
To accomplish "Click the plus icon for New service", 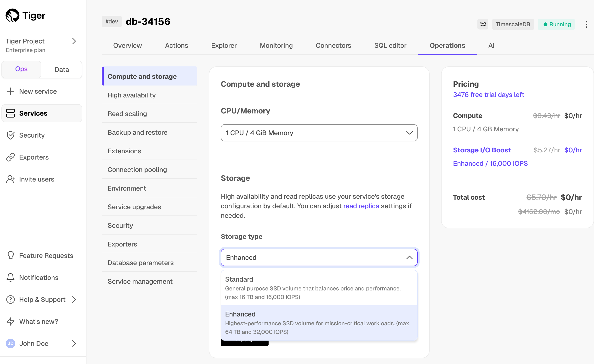I will pos(10,91).
